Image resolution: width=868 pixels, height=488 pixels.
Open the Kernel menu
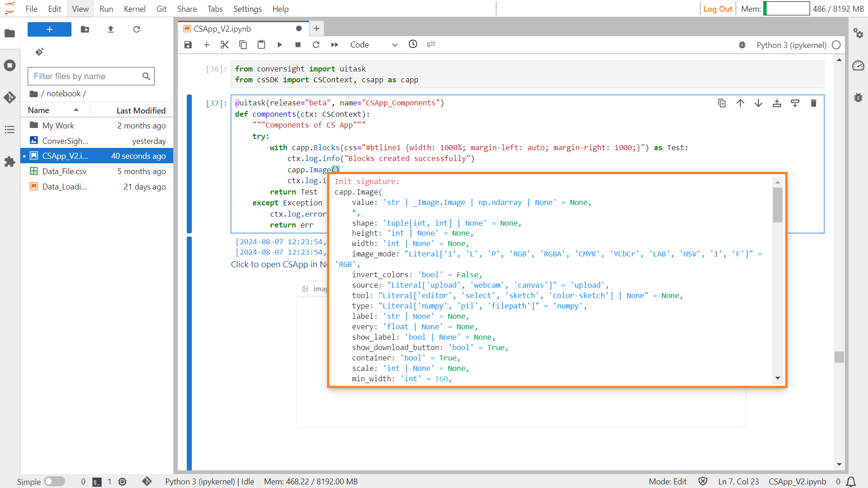(x=135, y=9)
